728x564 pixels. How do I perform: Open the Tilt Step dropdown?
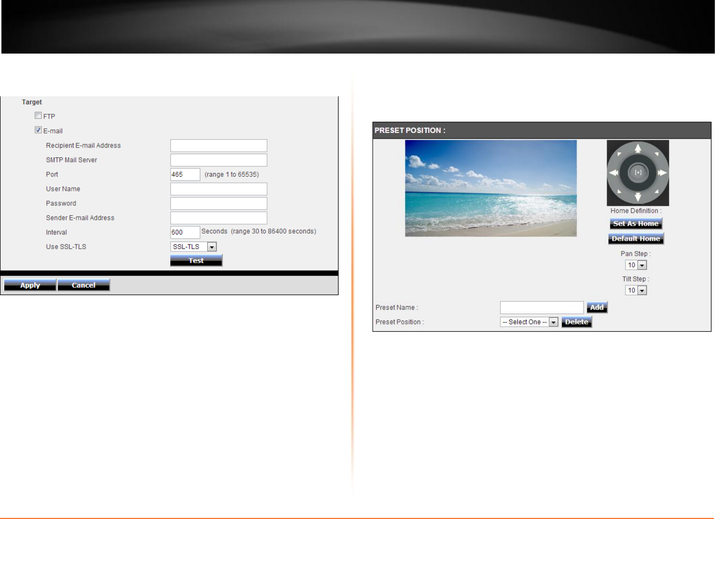tap(636, 290)
